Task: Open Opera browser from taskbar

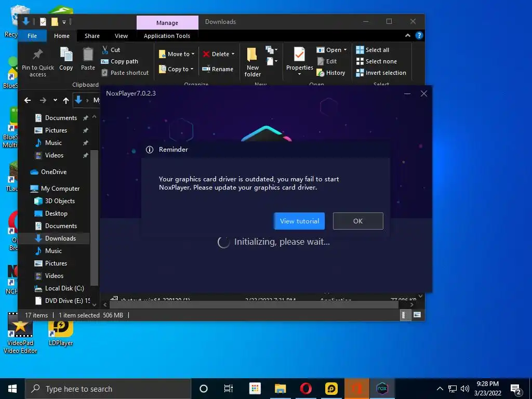Action: coord(305,389)
